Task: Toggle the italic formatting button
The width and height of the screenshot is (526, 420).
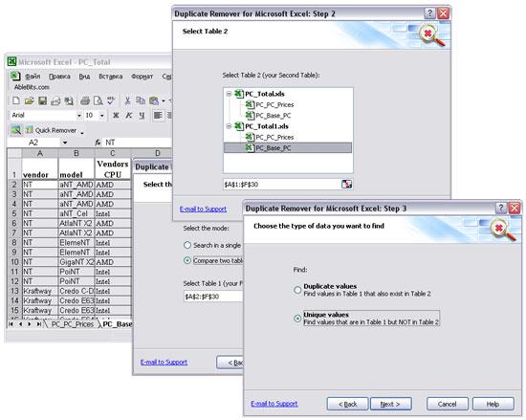Action: tap(128, 116)
